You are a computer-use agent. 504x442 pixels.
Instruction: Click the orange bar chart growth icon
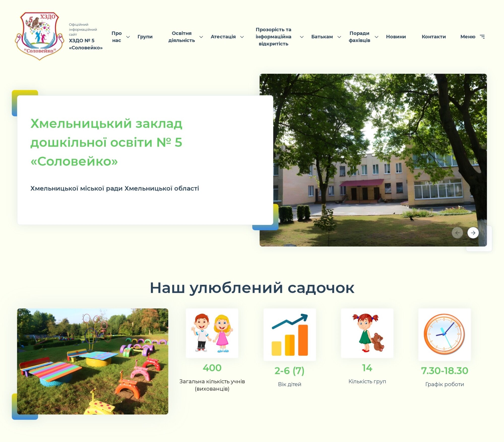pos(290,335)
